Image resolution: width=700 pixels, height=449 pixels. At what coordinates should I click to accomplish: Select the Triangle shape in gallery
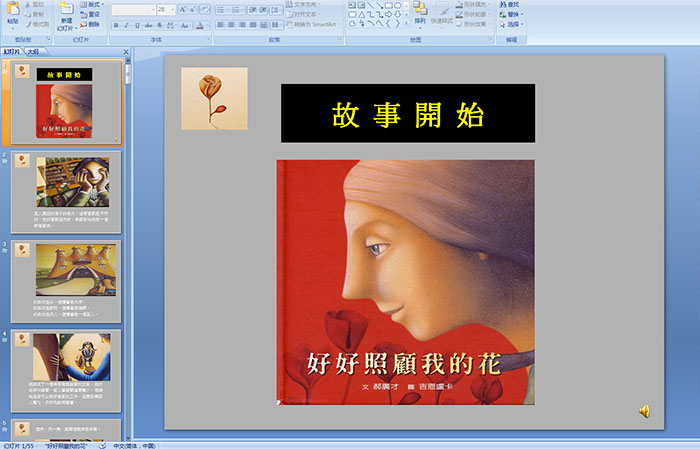pos(361,15)
